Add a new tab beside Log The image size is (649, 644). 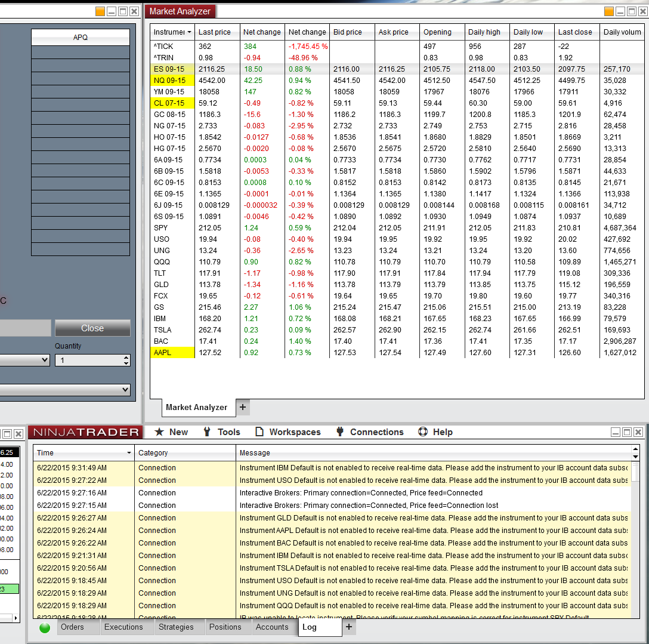pyautogui.click(x=349, y=627)
